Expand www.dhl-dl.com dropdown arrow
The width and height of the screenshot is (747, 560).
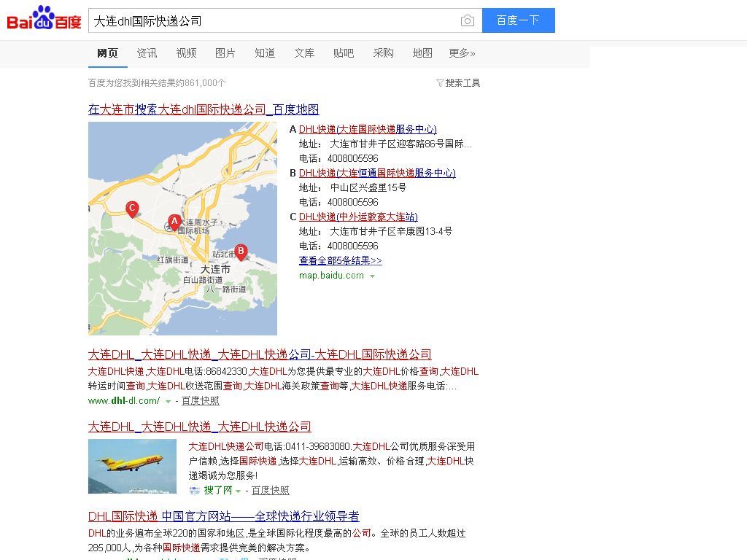tap(168, 402)
